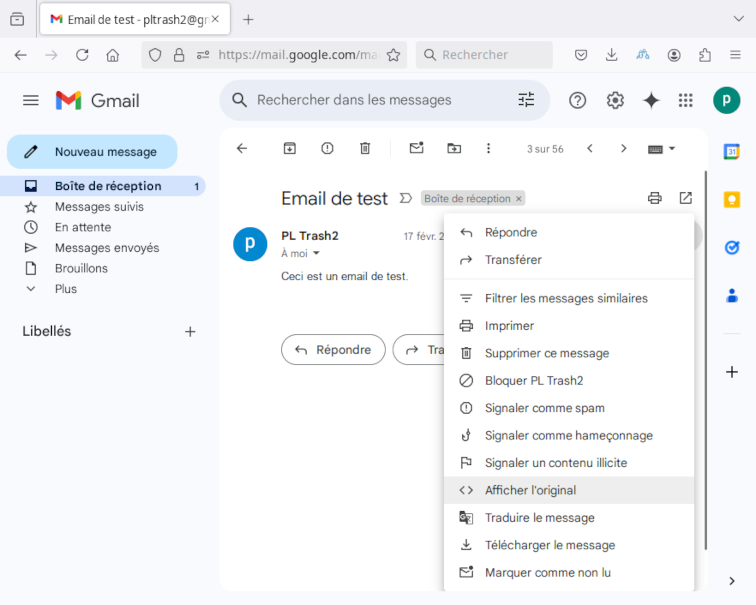Archive this email
The width and height of the screenshot is (756, 605).
(289, 148)
